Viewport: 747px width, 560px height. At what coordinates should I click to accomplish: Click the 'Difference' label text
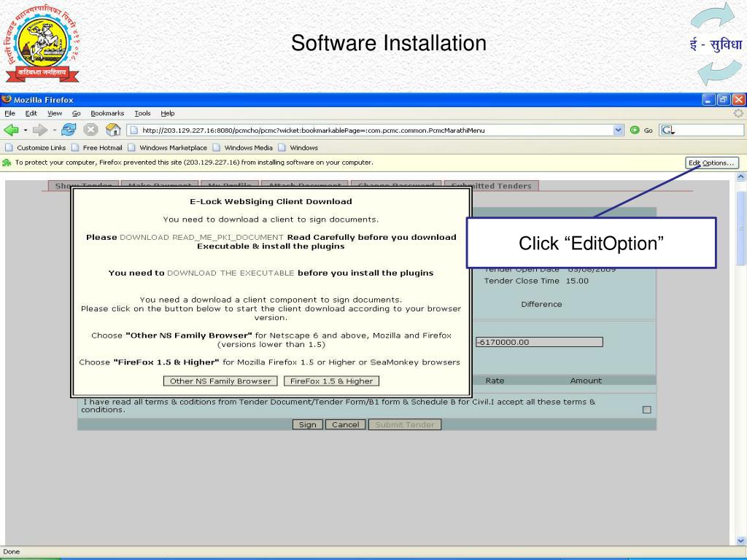(x=542, y=304)
